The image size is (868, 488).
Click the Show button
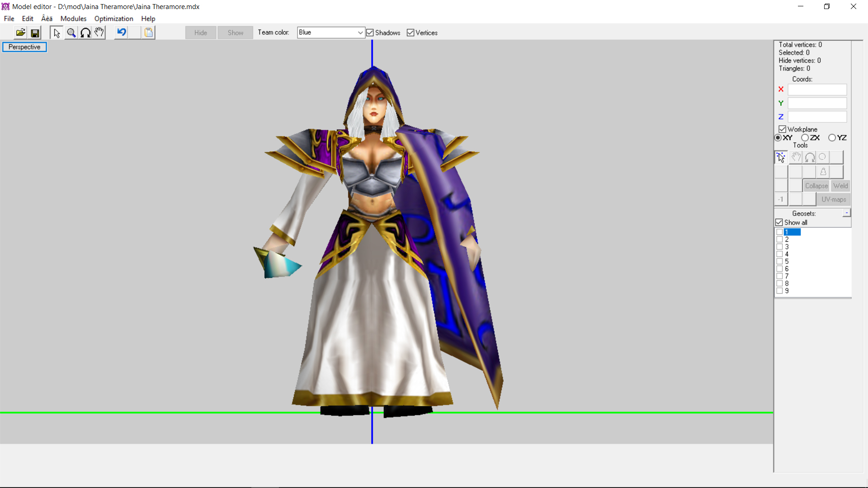coord(236,33)
